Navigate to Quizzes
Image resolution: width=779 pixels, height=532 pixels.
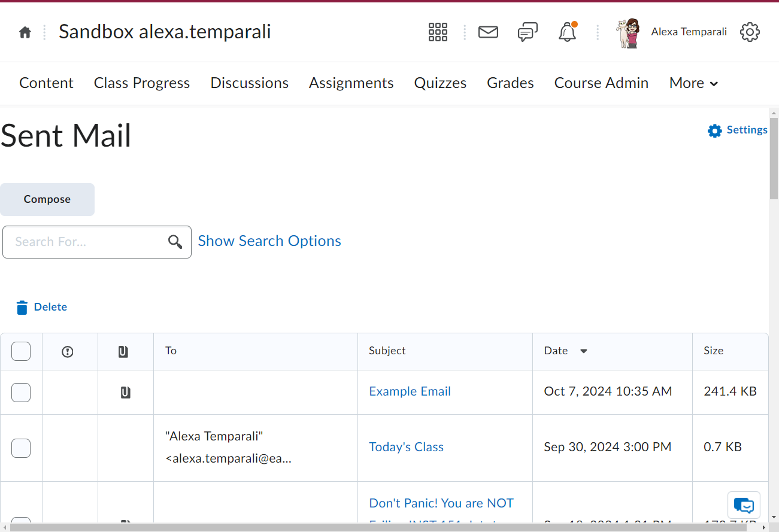[x=440, y=83]
